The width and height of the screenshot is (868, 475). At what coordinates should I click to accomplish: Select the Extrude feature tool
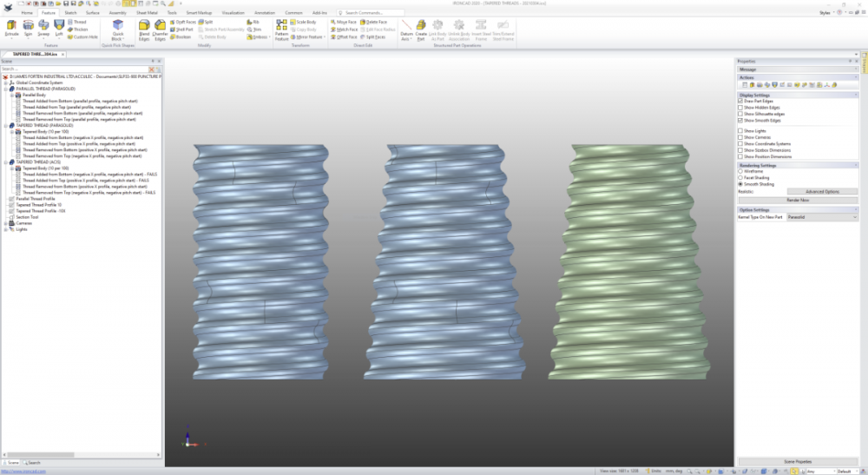pyautogui.click(x=11, y=29)
